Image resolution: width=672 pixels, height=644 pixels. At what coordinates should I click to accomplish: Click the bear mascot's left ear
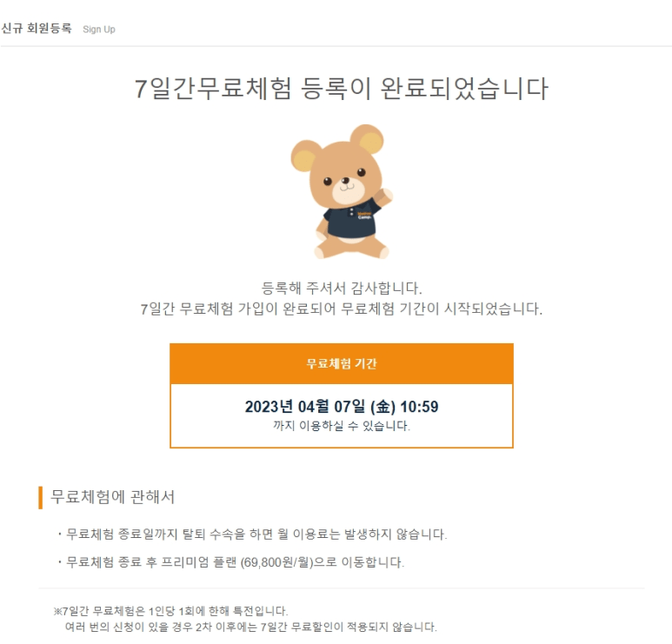305,156
